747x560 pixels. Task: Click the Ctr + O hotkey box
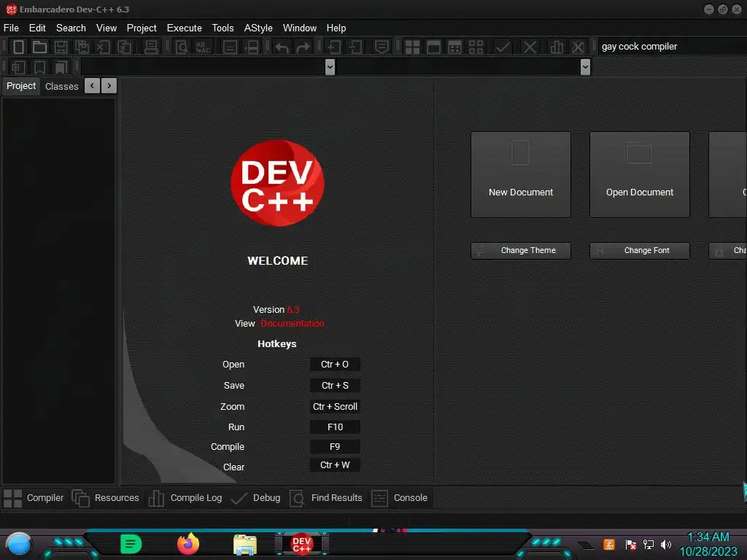tap(335, 365)
